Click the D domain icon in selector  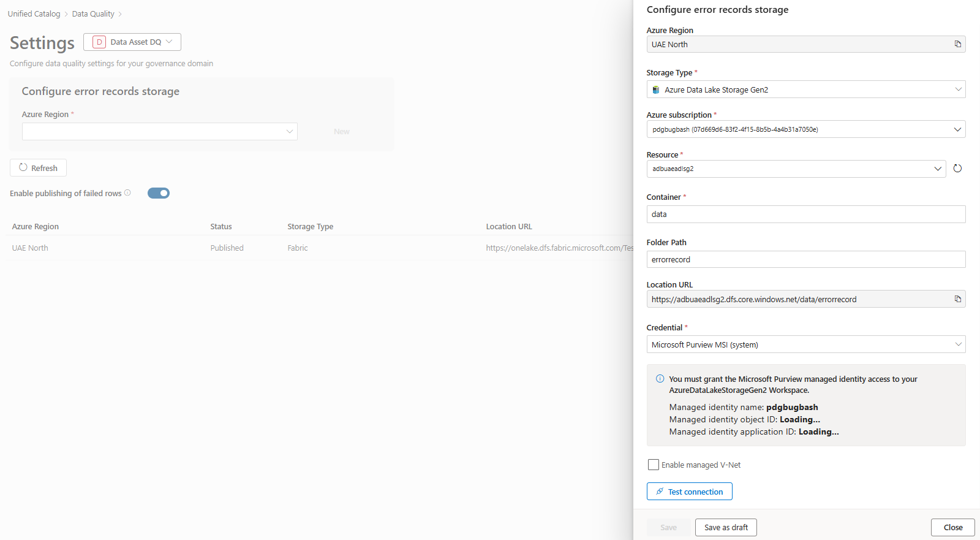(x=99, y=42)
